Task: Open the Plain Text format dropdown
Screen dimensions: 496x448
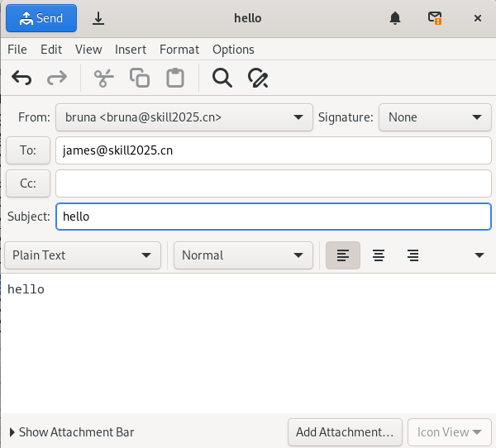Action: pos(83,255)
